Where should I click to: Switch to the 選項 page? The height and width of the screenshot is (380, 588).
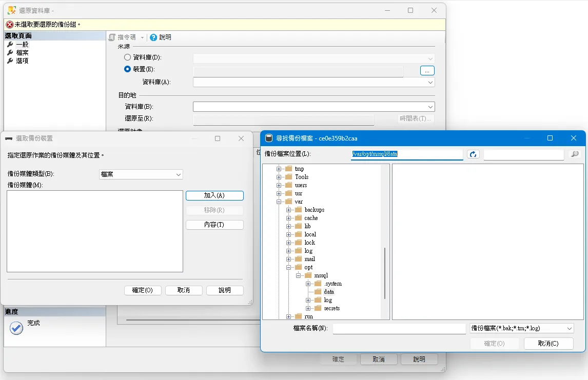(x=23, y=61)
